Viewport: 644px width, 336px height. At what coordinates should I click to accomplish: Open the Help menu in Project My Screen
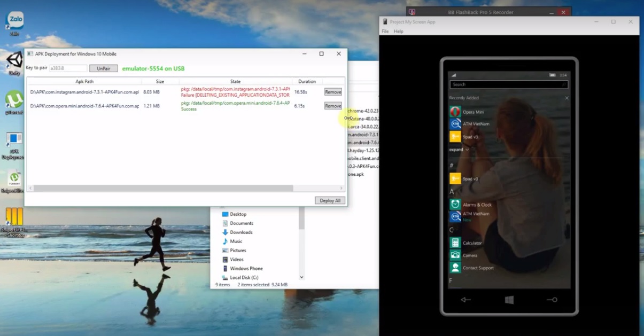click(x=398, y=32)
